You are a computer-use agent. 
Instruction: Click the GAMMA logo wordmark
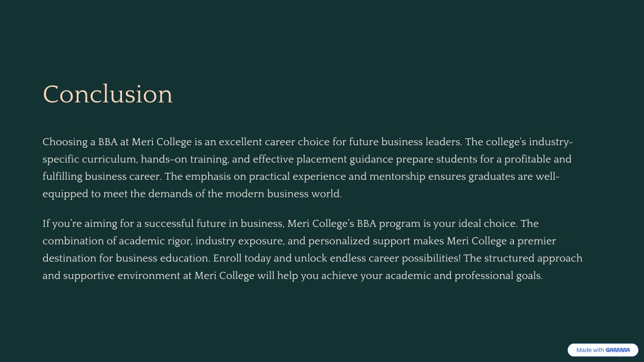click(618, 350)
